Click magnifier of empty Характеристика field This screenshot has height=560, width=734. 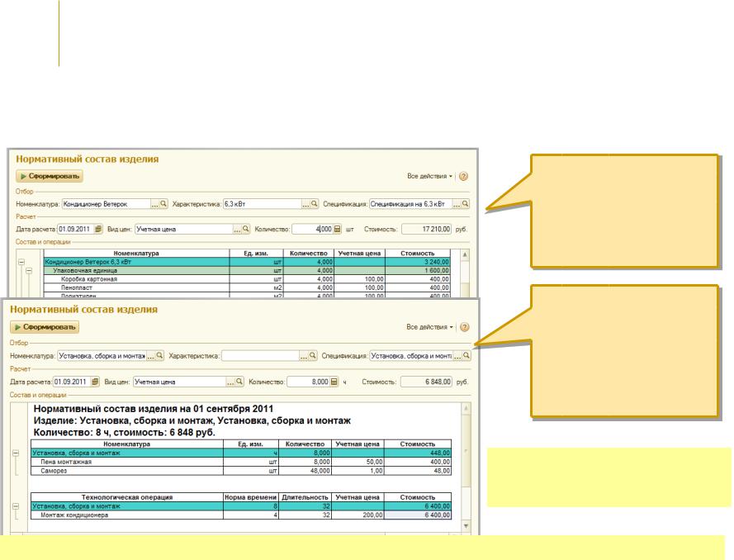(x=313, y=355)
